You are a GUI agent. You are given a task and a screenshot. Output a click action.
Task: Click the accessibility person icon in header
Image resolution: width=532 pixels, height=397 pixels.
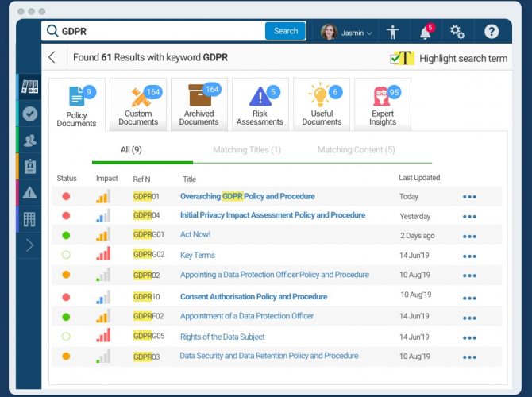[392, 32]
